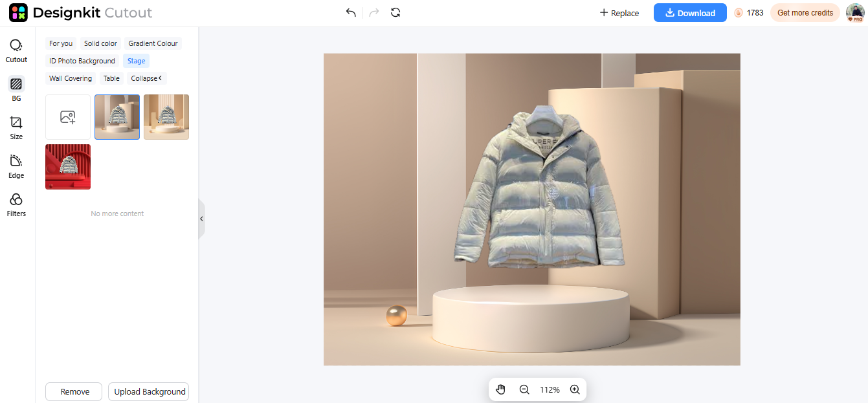
Task: Select the hand pan tool
Action: pos(500,389)
